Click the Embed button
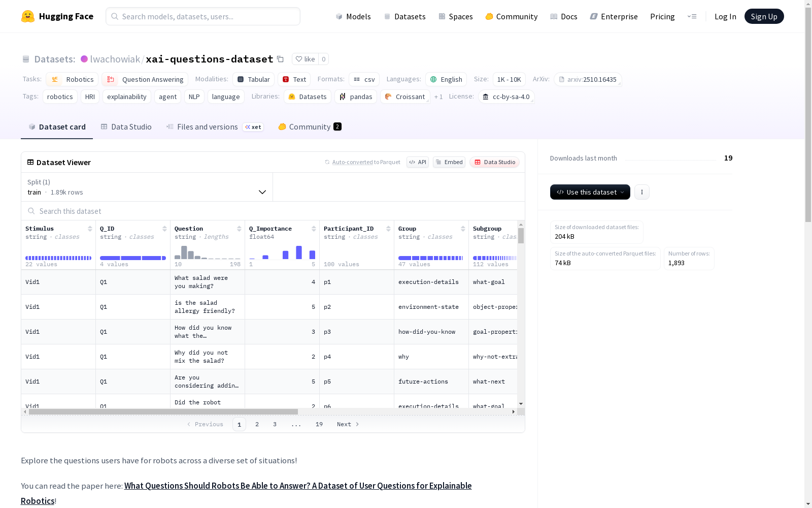 449,162
